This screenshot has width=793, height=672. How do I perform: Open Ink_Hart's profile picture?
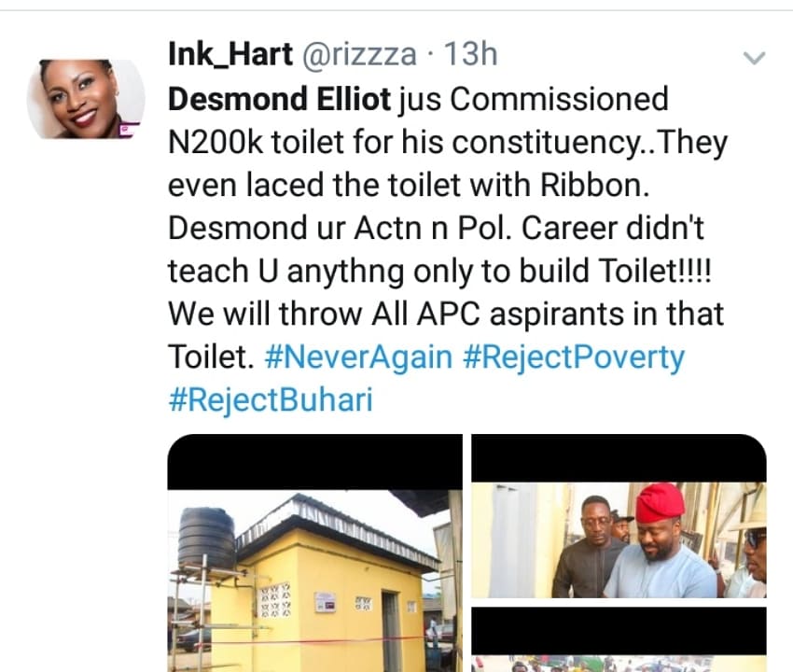tap(86, 100)
